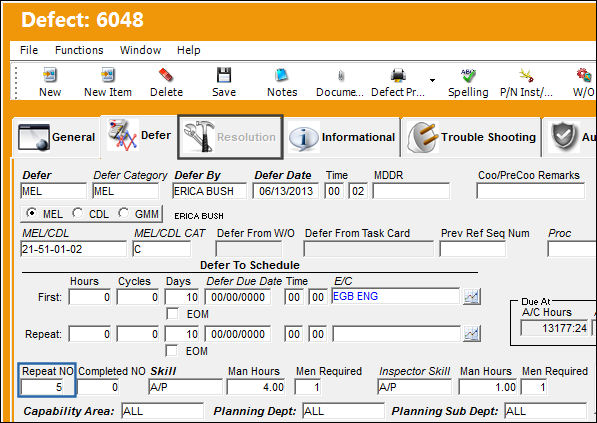This screenshot has height=423, width=597.
Task: Tick the EOM checkbox under First row
Action: tap(172, 314)
